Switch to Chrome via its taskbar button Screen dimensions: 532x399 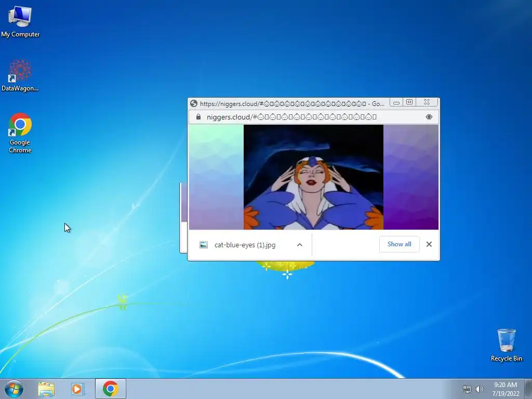(110, 389)
